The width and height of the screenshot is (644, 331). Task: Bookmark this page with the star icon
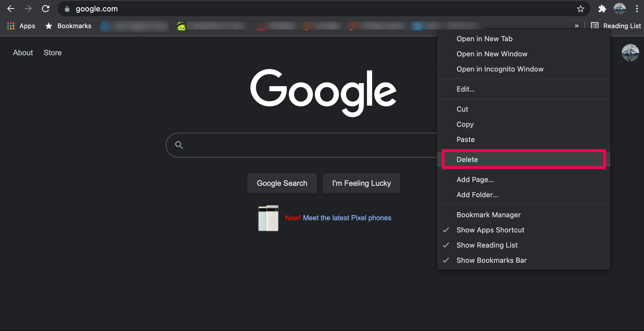click(x=580, y=9)
